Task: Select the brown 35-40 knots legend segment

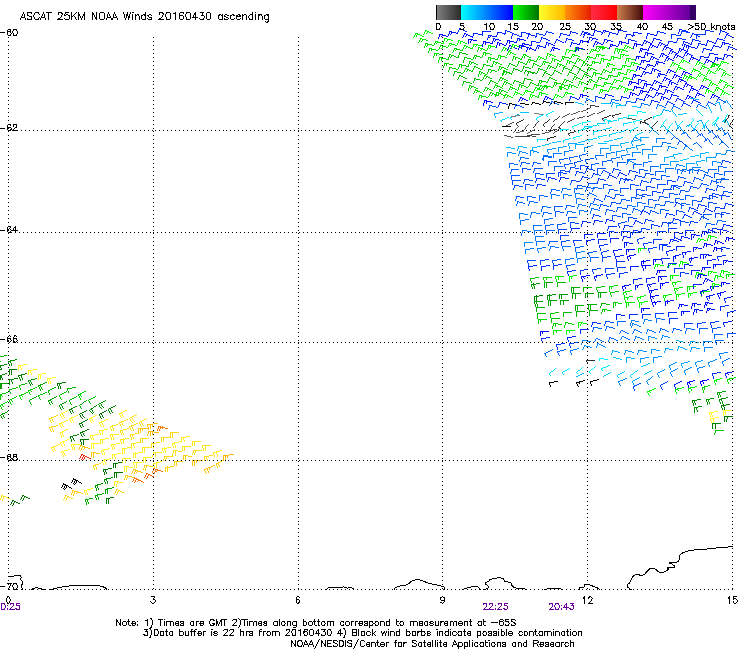Action: click(630, 12)
